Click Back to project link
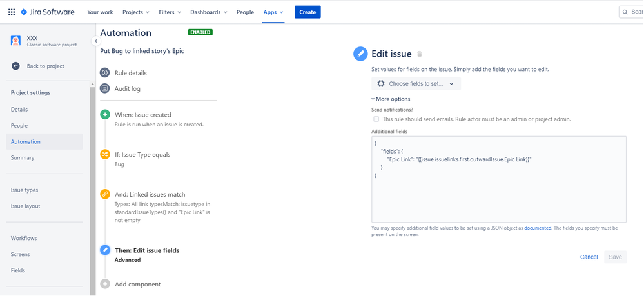 [x=45, y=66]
